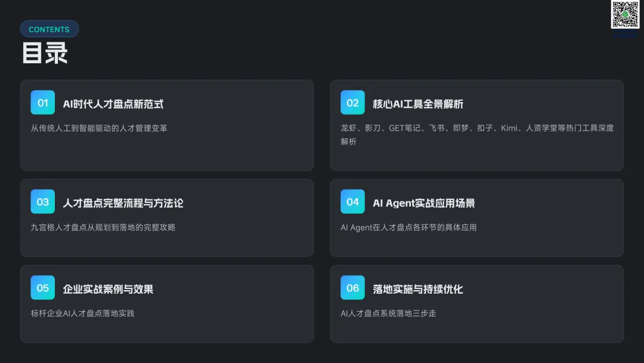Screen dimensions: 644x363
Task: Click the 龙虾、影刀、GET笔记 tools description
Action: (477, 128)
